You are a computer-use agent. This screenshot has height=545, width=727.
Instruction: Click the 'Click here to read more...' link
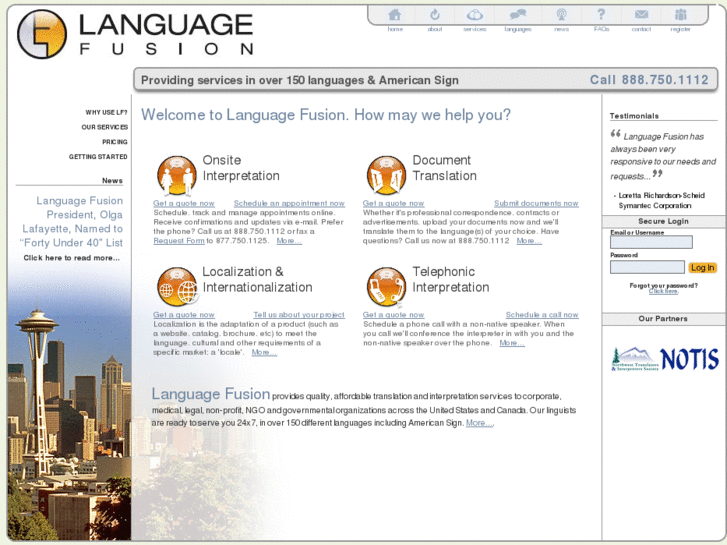[72, 258]
